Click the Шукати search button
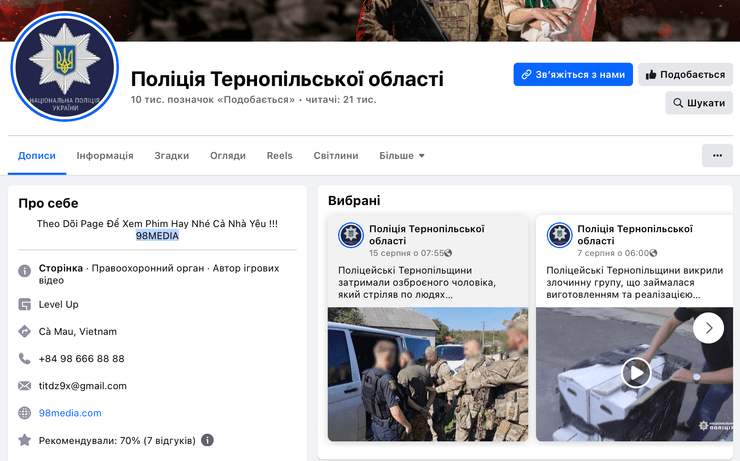 [x=699, y=103]
